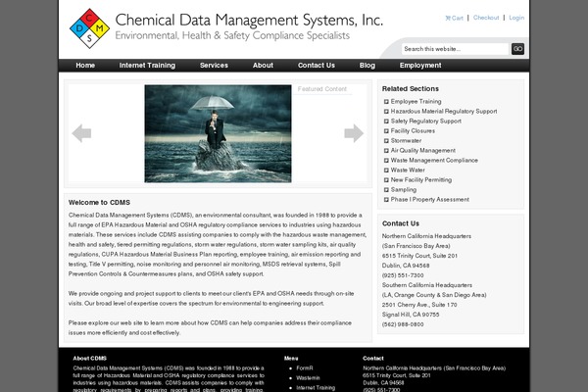Image resolution: width=588 pixels, height=392 pixels.
Task: Open Contact Us in navigation bar
Action: (x=317, y=66)
